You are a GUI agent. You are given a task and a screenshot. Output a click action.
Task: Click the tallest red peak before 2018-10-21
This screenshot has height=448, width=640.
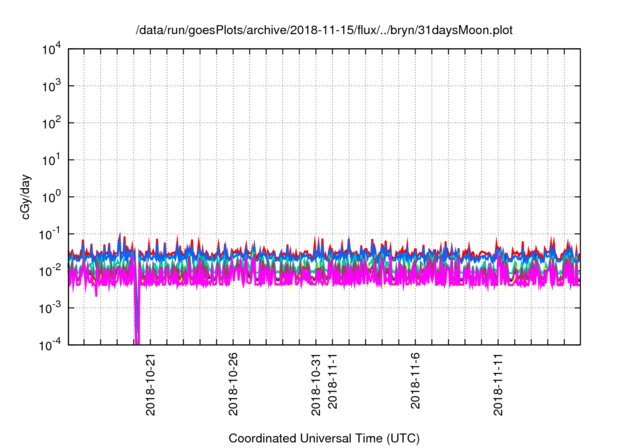(x=121, y=236)
